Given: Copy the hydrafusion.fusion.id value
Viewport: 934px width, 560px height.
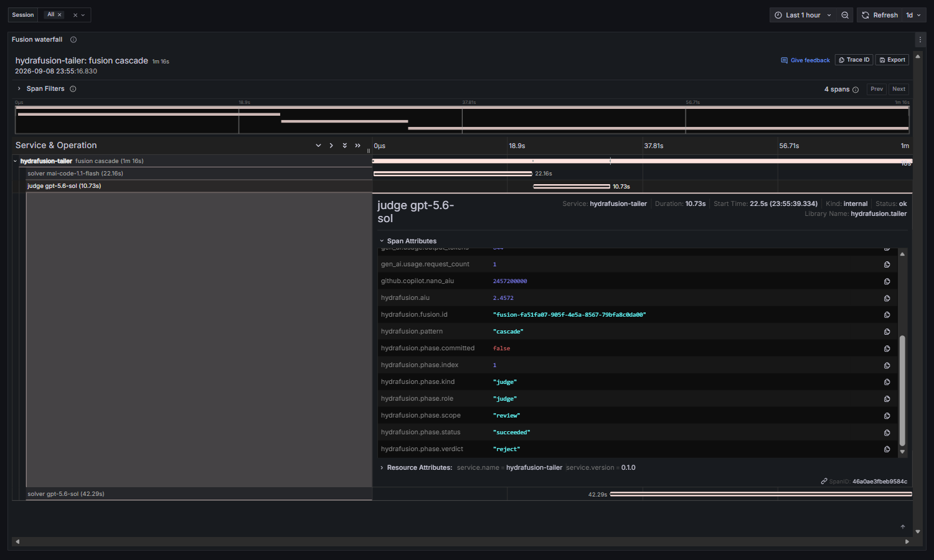Looking at the screenshot, I should [x=887, y=315].
